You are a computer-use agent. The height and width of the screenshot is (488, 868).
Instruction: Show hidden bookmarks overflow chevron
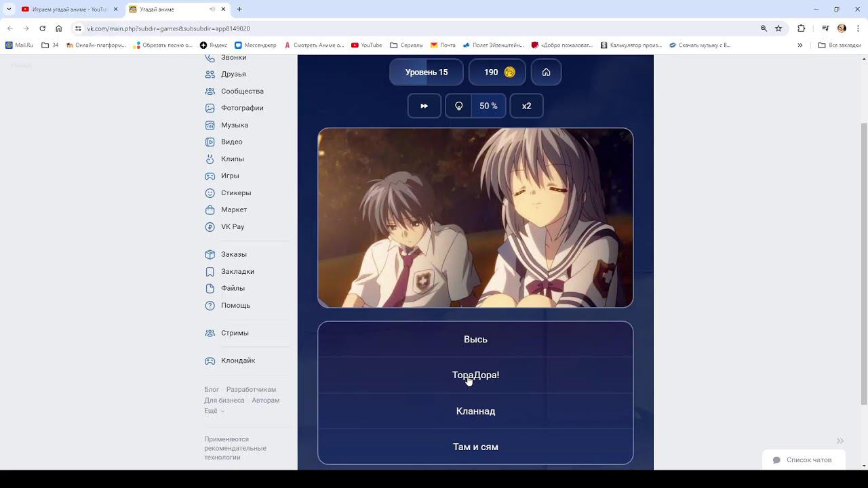800,45
